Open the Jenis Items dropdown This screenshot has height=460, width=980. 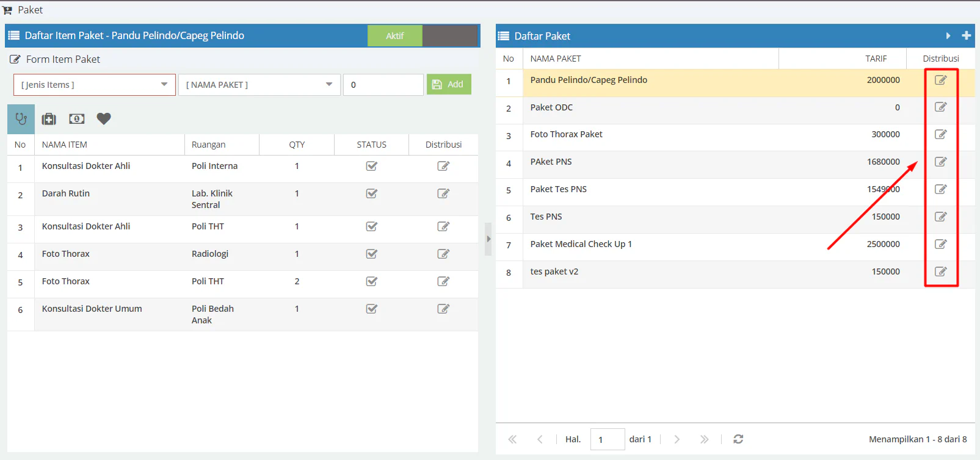click(x=95, y=85)
